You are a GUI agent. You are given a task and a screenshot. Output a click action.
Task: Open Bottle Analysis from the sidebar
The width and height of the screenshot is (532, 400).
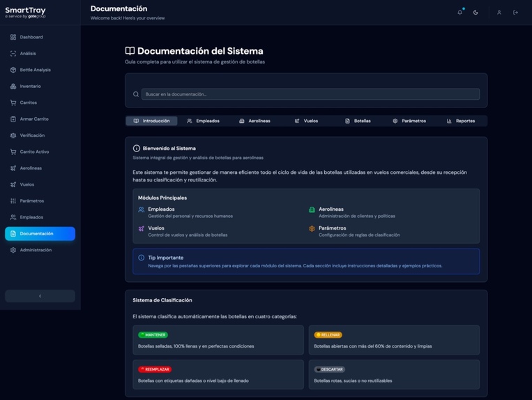(x=40, y=70)
